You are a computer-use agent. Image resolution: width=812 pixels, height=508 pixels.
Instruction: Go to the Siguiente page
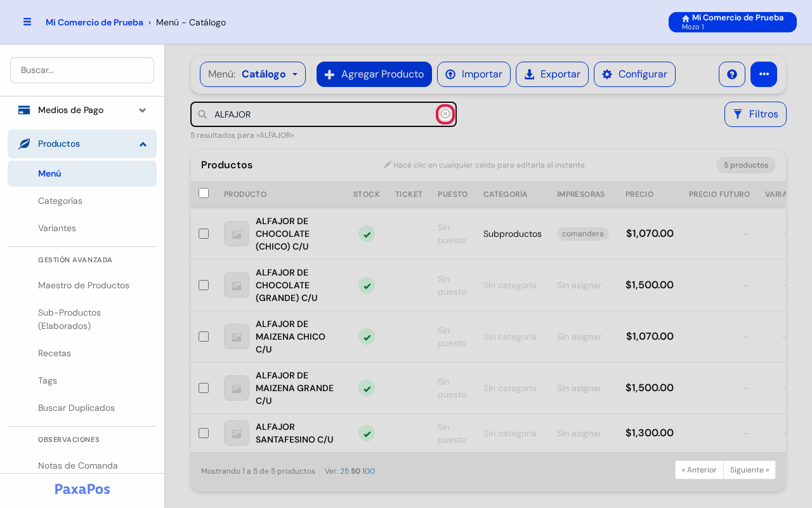coord(749,470)
